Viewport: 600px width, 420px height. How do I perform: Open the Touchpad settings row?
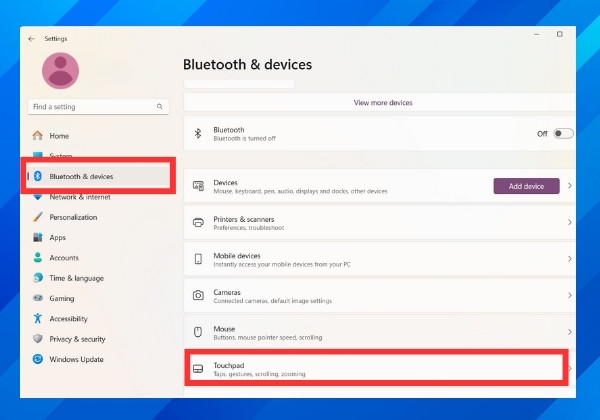click(375, 369)
